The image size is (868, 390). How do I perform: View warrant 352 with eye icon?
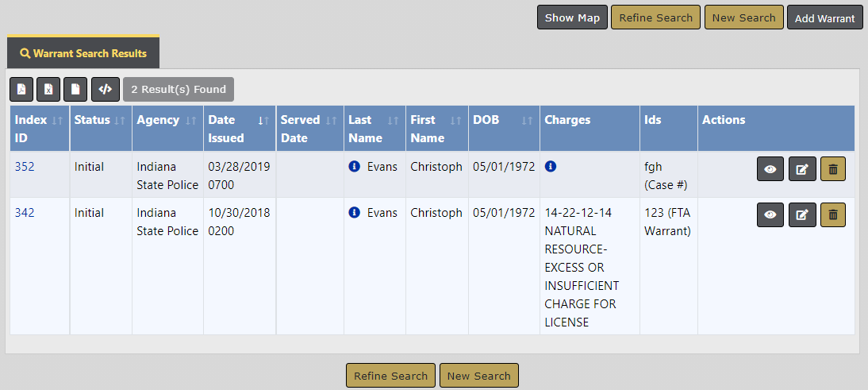coord(770,169)
